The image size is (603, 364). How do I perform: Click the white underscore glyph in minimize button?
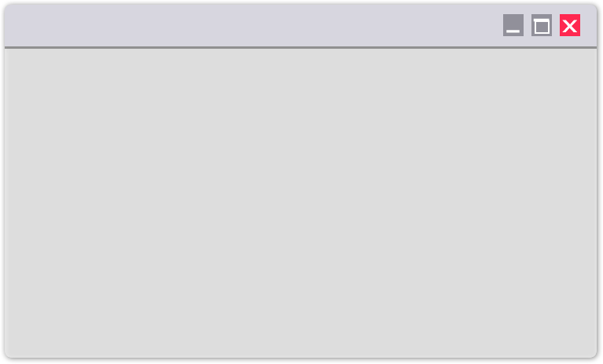pos(513,31)
